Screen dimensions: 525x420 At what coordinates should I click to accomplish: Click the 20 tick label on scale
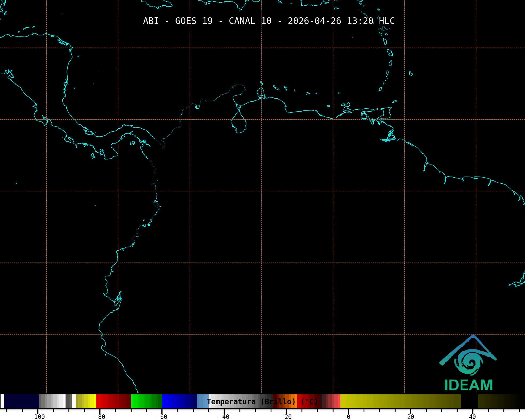pos(410,417)
